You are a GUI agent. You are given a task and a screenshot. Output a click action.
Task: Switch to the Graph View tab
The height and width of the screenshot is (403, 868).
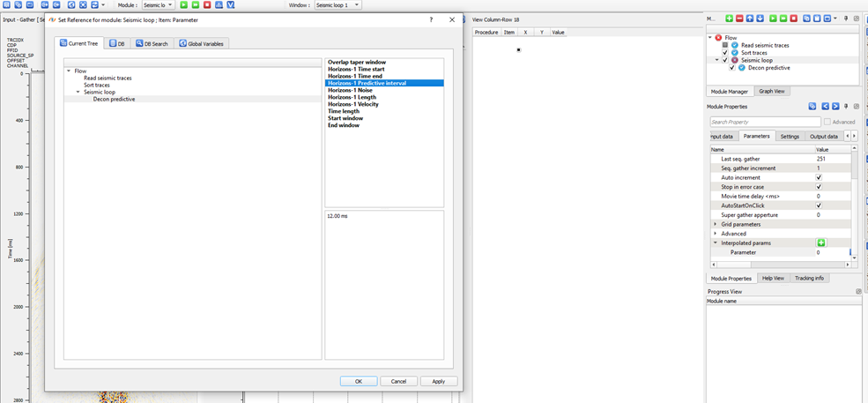tap(771, 91)
